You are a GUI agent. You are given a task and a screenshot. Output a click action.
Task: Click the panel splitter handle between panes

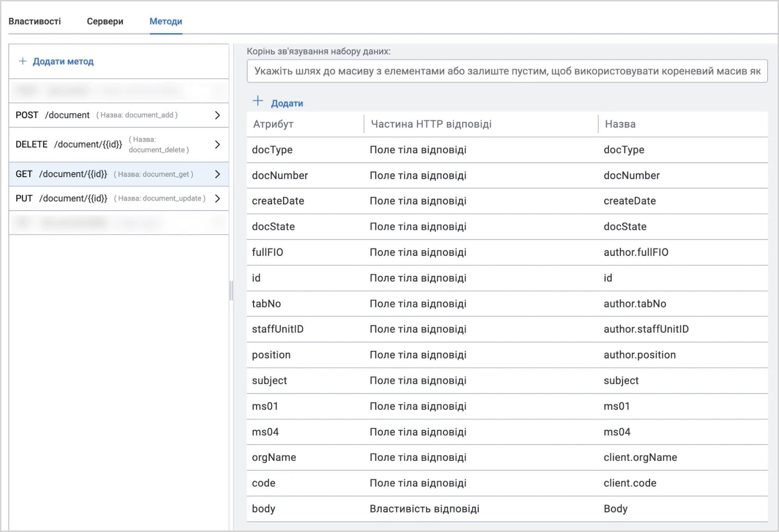pyautogui.click(x=231, y=291)
